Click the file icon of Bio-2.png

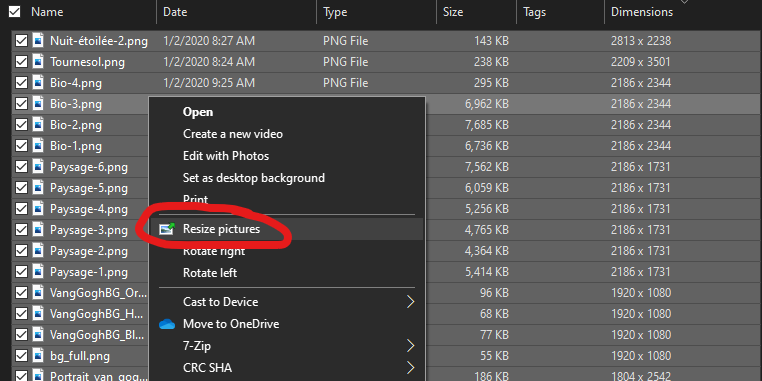pyautogui.click(x=38, y=125)
